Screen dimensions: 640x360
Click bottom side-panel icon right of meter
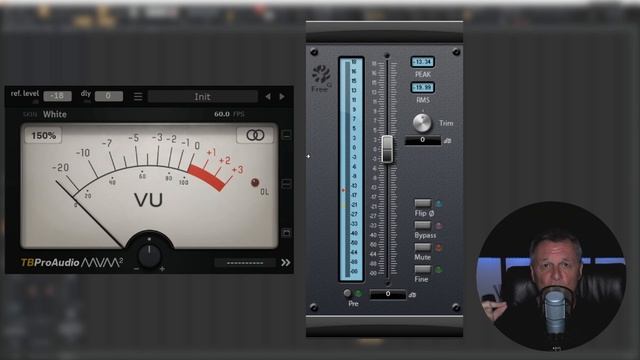[287, 233]
